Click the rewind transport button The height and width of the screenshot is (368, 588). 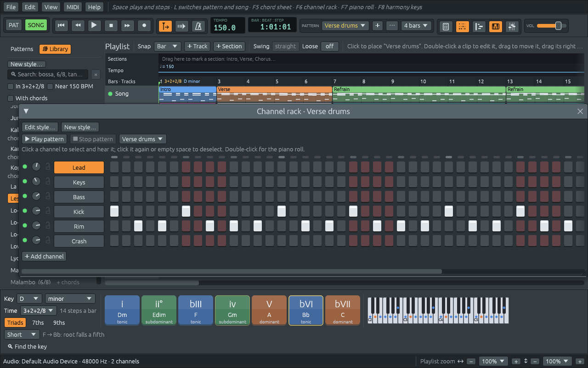(x=78, y=26)
